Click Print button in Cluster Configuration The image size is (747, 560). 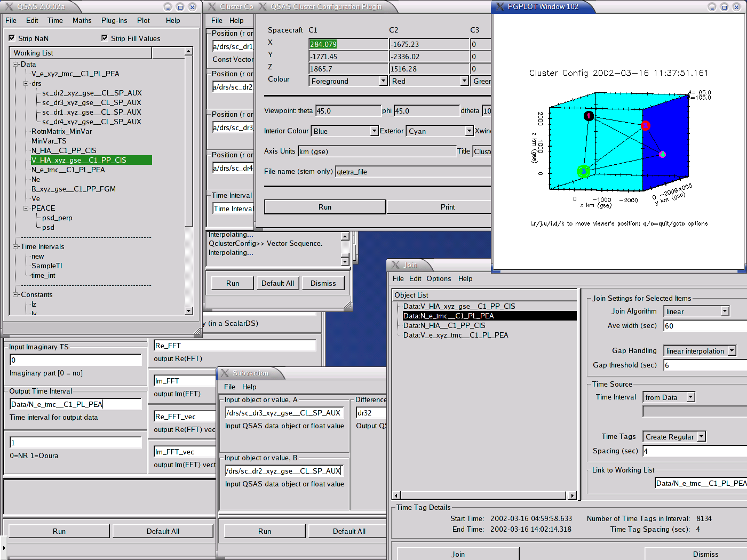tap(448, 207)
